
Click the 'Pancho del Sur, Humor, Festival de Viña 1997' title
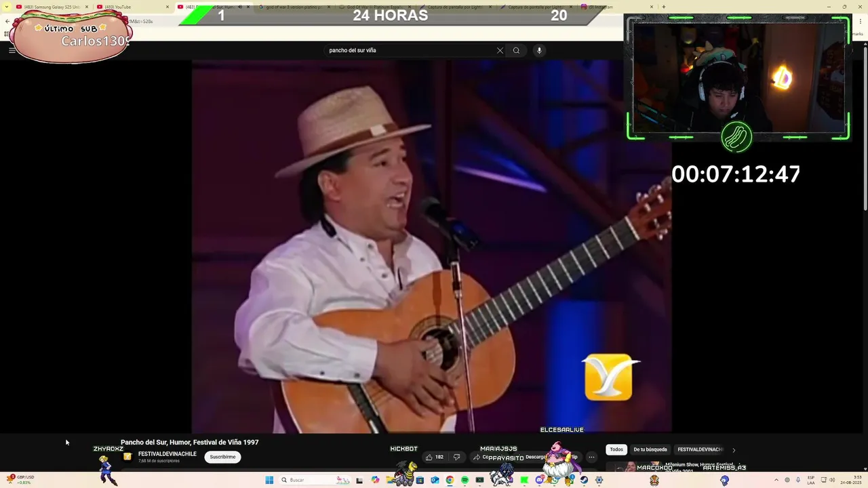[189, 442]
